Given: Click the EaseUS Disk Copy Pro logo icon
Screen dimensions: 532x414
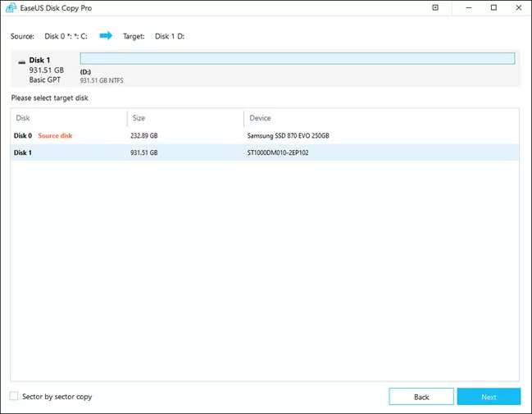Looking at the screenshot, I should coord(11,7).
